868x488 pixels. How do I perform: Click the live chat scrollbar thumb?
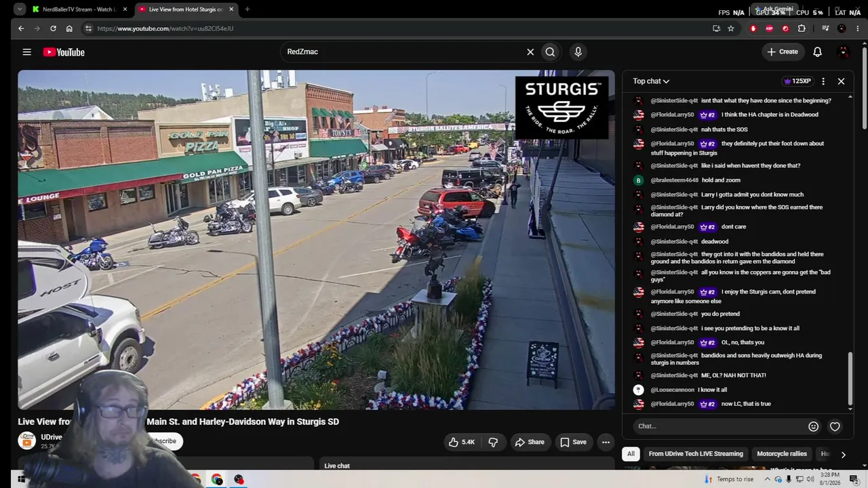pyautogui.click(x=850, y=378)
